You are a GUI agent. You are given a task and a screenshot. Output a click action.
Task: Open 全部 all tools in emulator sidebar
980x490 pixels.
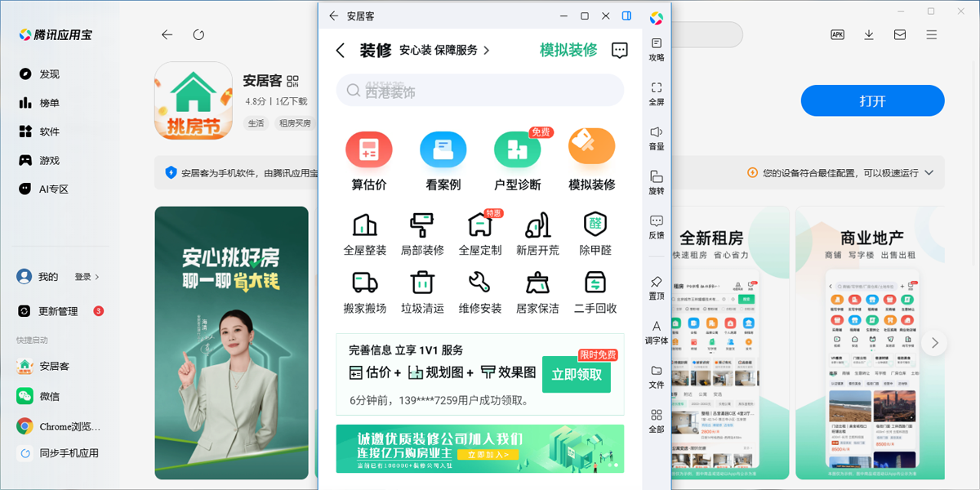[657, 421]
